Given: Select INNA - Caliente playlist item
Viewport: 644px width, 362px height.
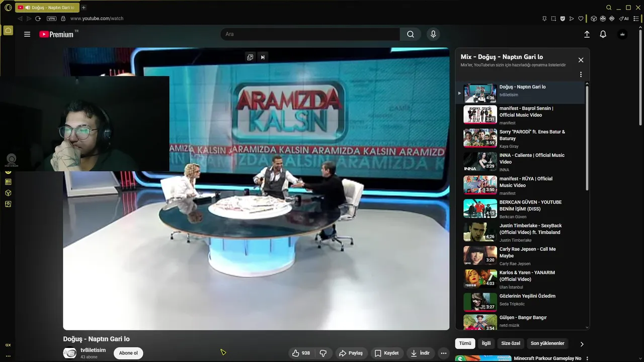Looking at the screenshot, I should click(x=520, y=162).
